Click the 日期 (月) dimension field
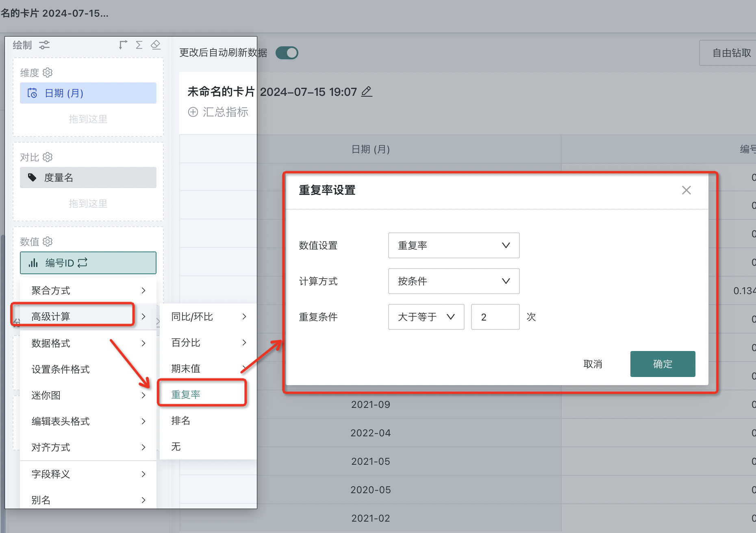The image size is (756, 533). point(88,93)
